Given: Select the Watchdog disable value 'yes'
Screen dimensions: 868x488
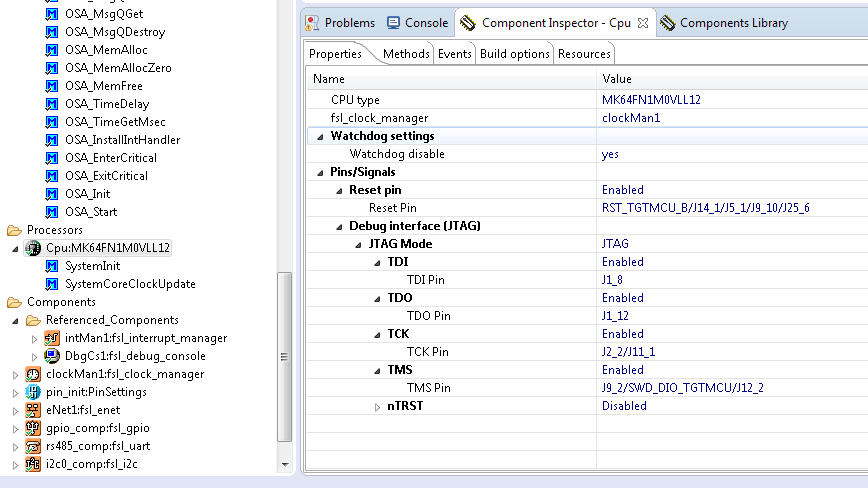Looking at the screenshot, I should pos(610,154).
